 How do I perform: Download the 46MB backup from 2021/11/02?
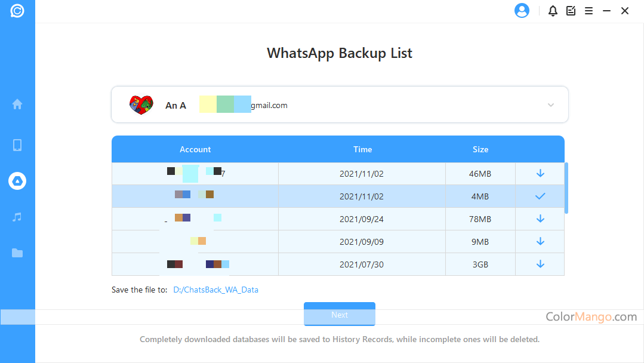point(540,174)
